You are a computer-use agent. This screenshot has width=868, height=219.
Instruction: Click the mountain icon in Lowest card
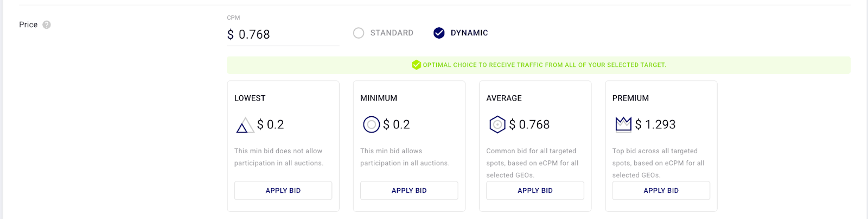click(x=245, y=125)
